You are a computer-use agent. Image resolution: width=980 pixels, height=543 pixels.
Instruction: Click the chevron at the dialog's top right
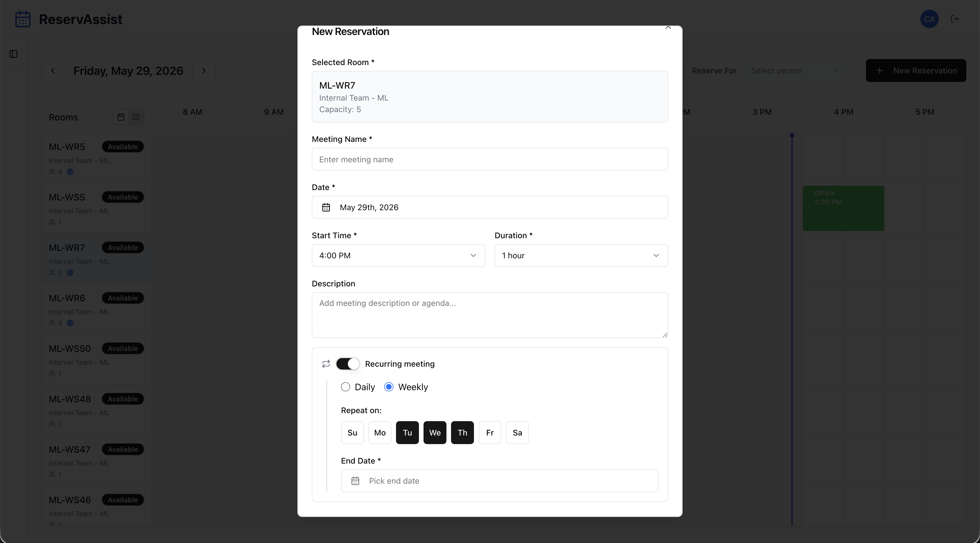click(668, 28)
